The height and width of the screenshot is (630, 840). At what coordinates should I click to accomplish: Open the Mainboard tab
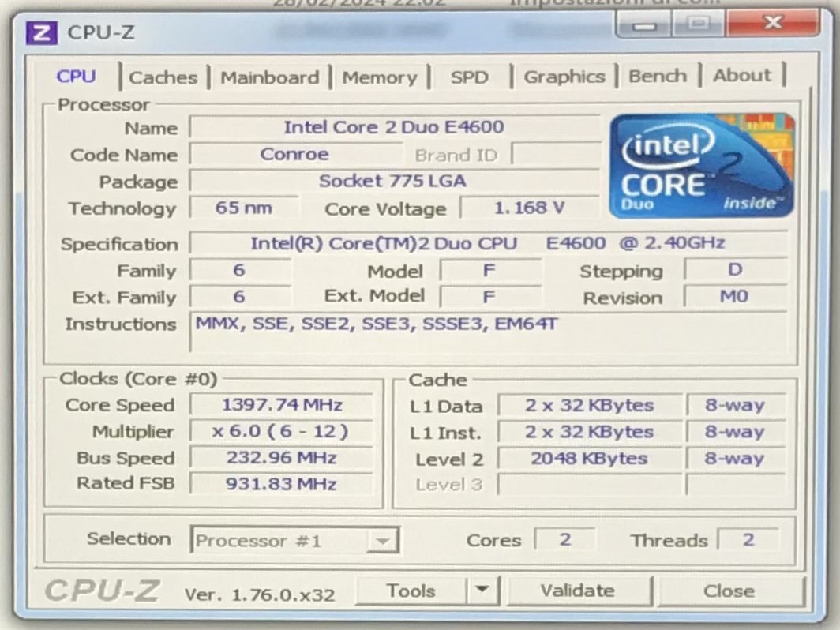(269, 77)
